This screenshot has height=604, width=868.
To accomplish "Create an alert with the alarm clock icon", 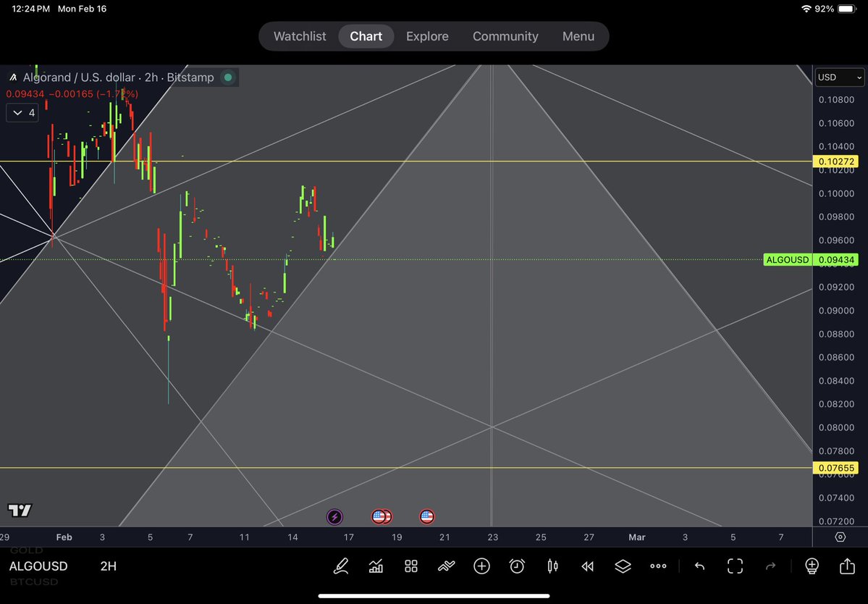I will click(517, 566).
